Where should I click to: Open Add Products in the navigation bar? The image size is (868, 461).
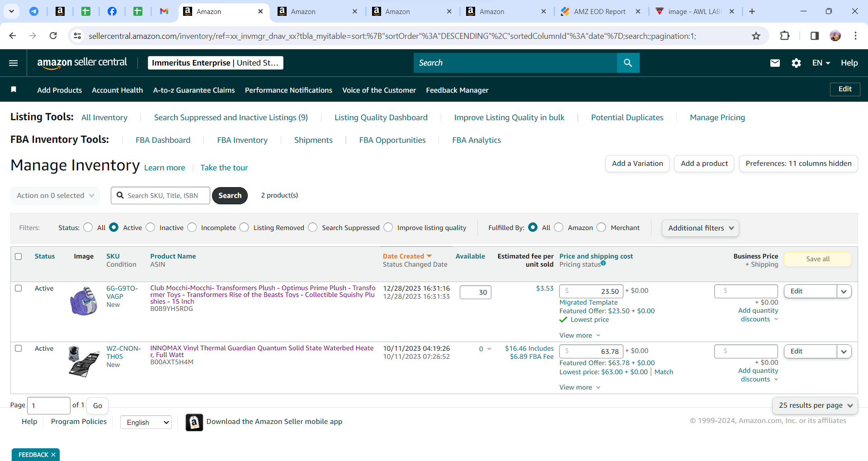60,90
